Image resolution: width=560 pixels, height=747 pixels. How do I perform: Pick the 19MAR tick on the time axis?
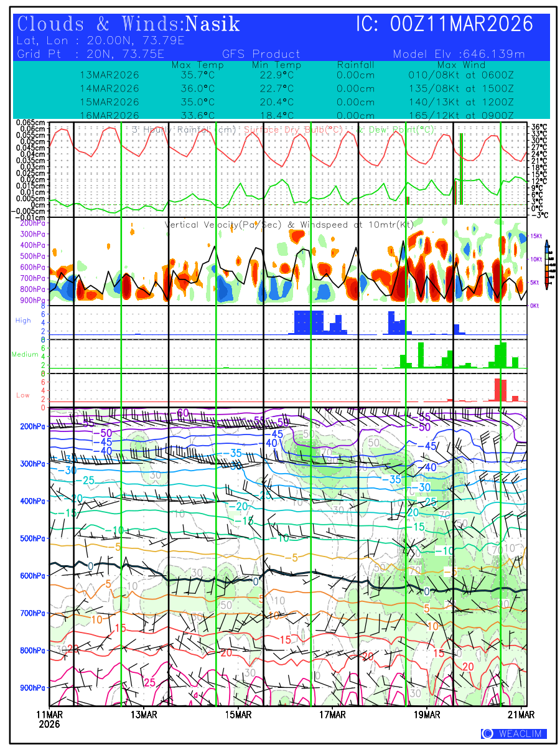pos(427,713)
